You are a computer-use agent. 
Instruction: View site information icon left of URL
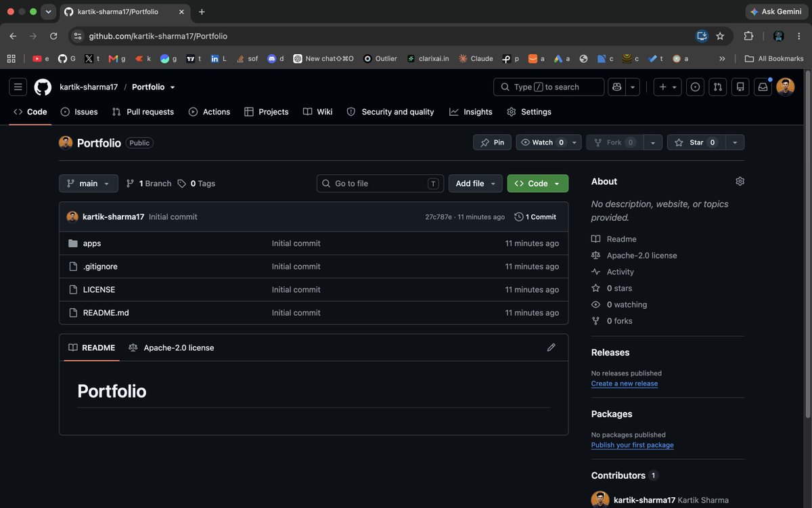coord(77,36)
